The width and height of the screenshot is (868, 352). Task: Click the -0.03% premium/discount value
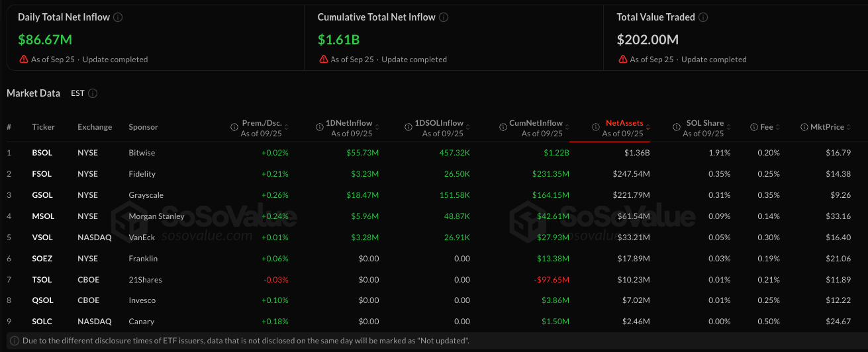276,280
